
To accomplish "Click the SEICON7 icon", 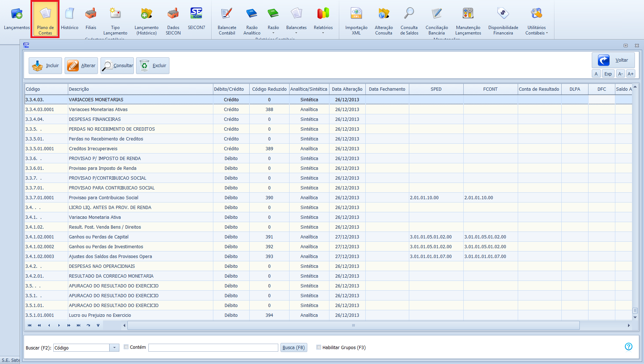I will (x=196, y=19).
